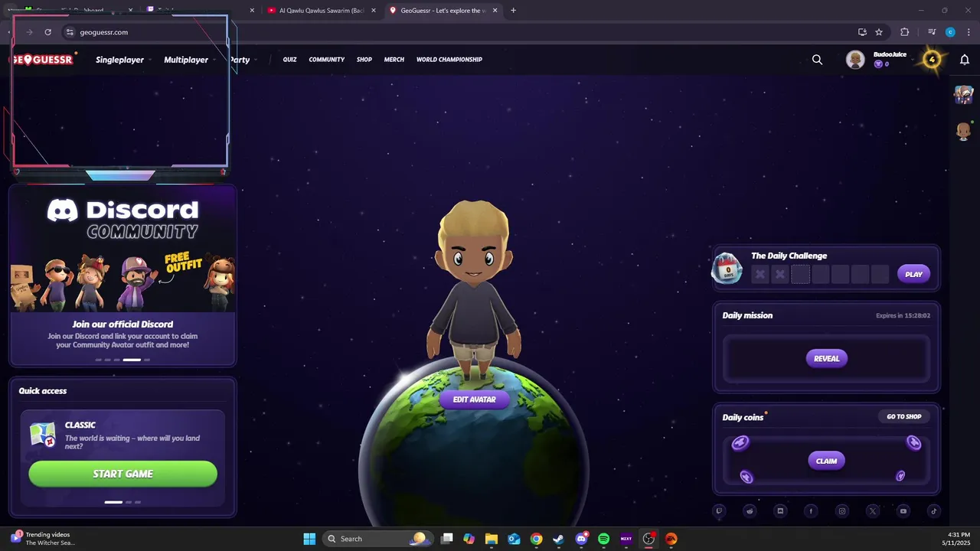Open the Reddit social icon

[750, 511]
